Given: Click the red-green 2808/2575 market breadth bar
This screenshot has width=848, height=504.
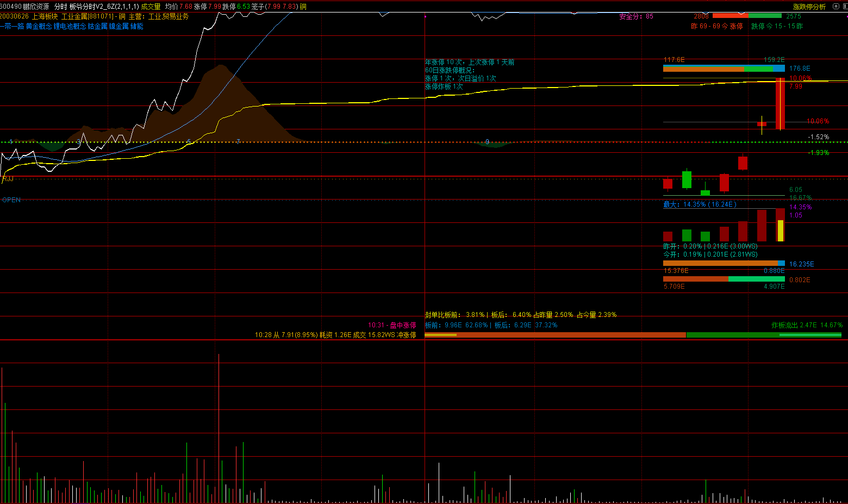Looking at the screenshot, I should [x=747, y=16].
